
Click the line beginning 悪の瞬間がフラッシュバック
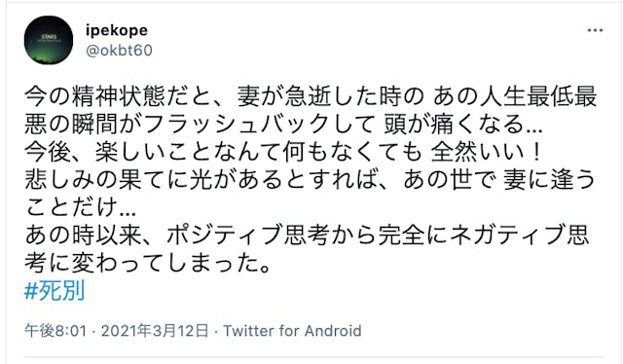click(x=283, y=125)
